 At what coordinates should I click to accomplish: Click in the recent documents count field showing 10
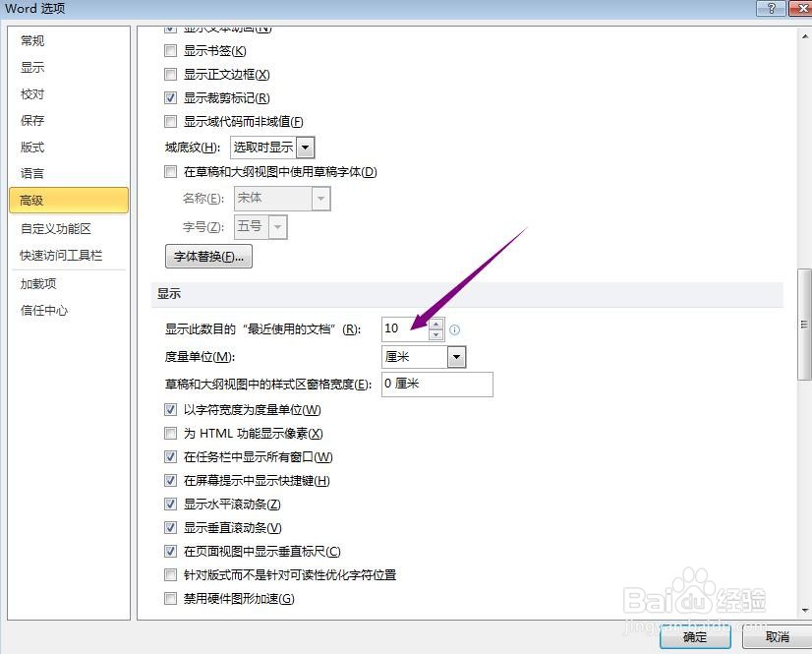pyautogui.click(x=403, y=329)
